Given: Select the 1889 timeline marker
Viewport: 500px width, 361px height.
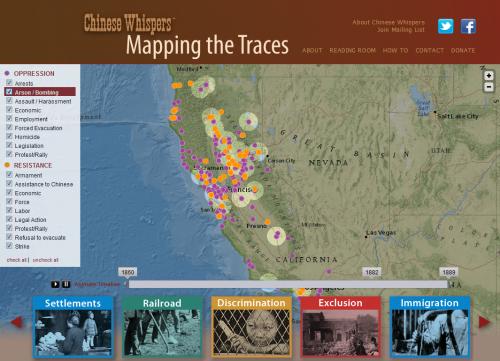Looking at the screenshot, I should [449, 272].
